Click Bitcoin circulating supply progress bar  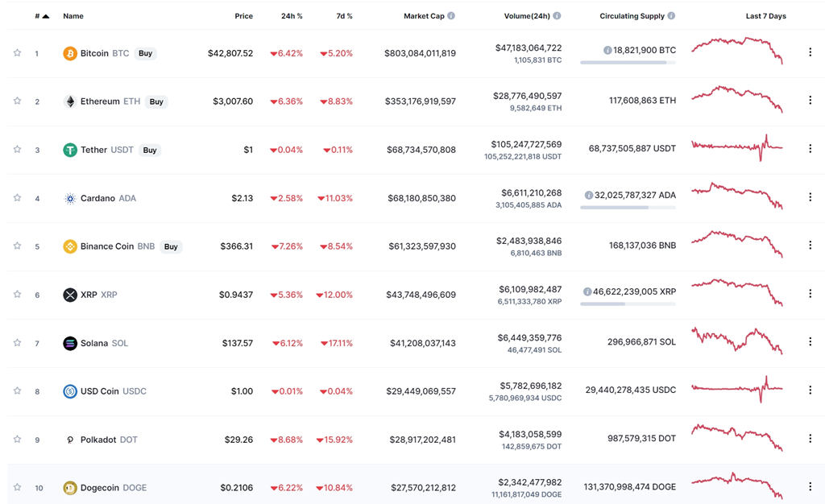pos(628,62)
